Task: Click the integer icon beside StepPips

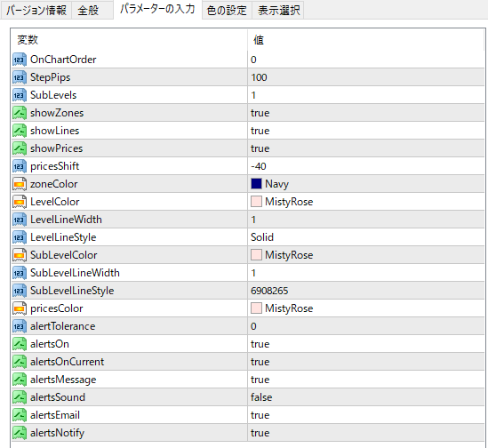Action: point(20,77)
